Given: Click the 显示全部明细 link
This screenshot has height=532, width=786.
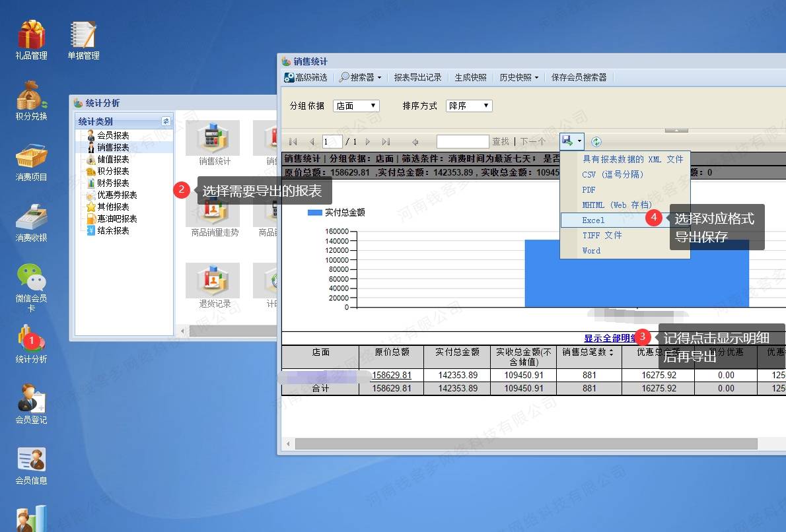Looking at the screenshot, I should tap(610, 338).
